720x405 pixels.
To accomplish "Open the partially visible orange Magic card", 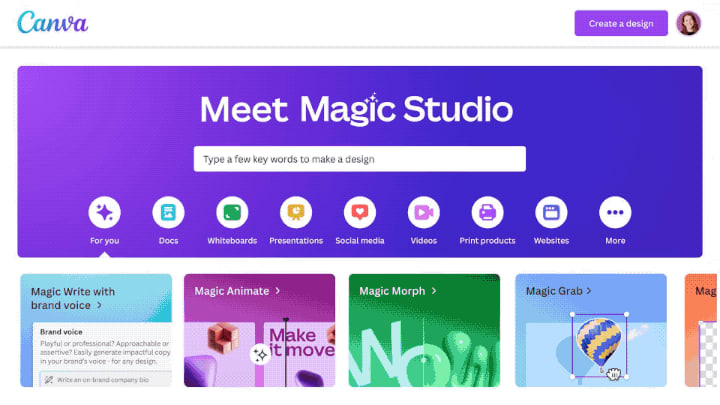I will point(701,330).
